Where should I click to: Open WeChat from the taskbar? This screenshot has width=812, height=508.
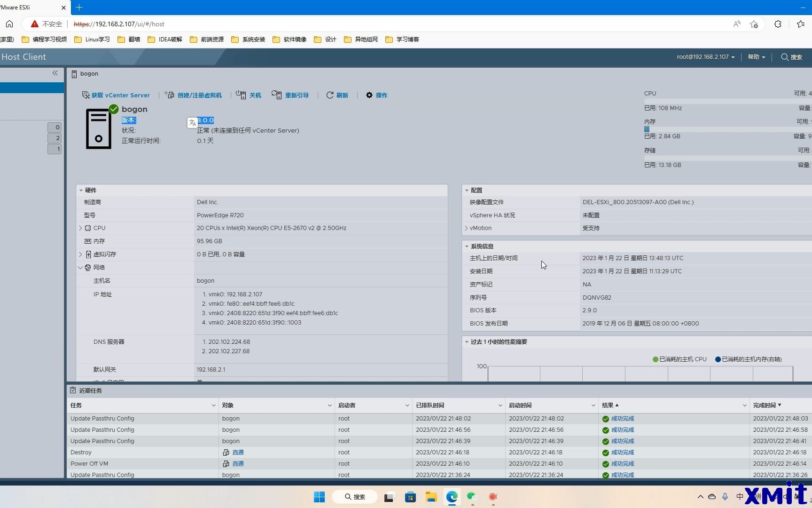(x=472, y=497)
